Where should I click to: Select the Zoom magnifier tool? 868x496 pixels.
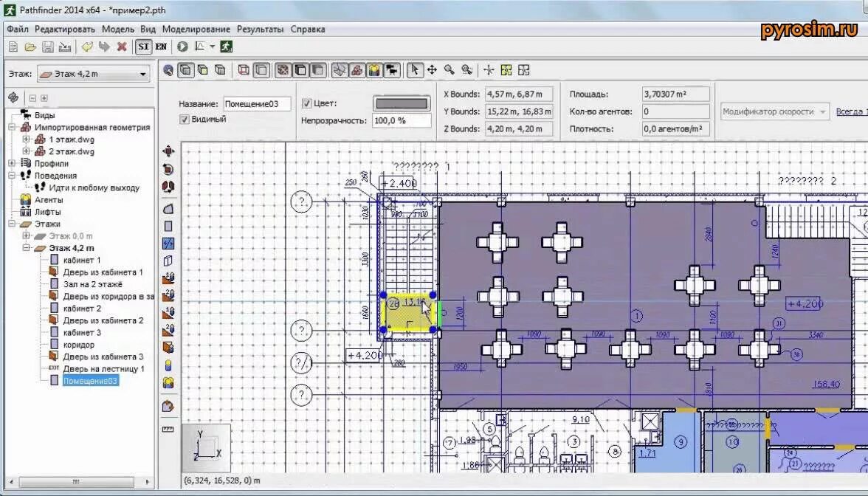[x=449, y=69]
